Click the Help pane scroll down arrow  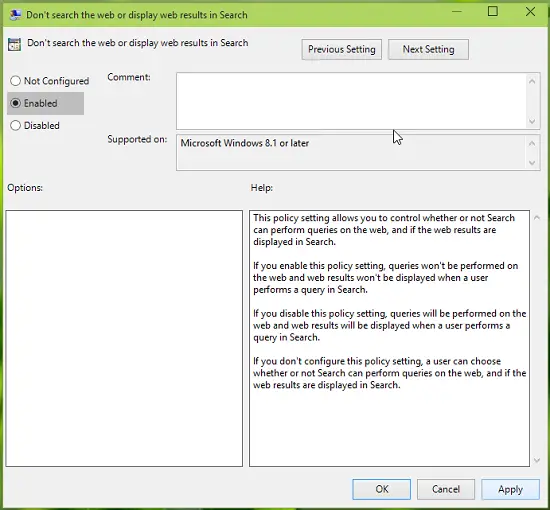[x=537, y=460]
